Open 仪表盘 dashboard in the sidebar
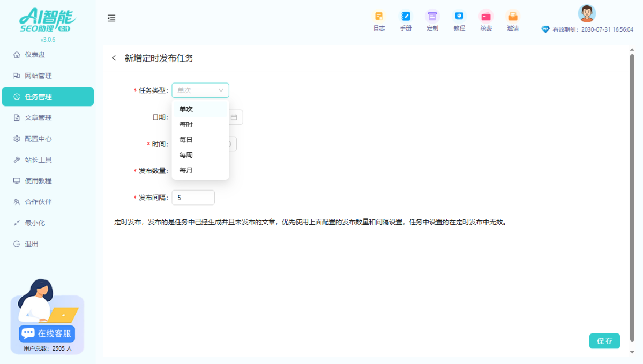Image resolution: width=643 pixels, height=364 pixels. (48, 55)
